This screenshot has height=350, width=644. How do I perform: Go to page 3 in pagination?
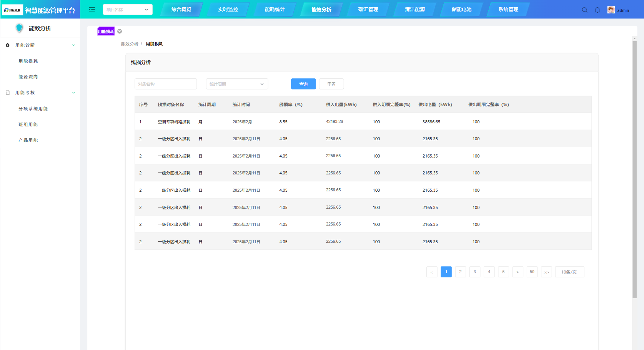coord(475,272)
